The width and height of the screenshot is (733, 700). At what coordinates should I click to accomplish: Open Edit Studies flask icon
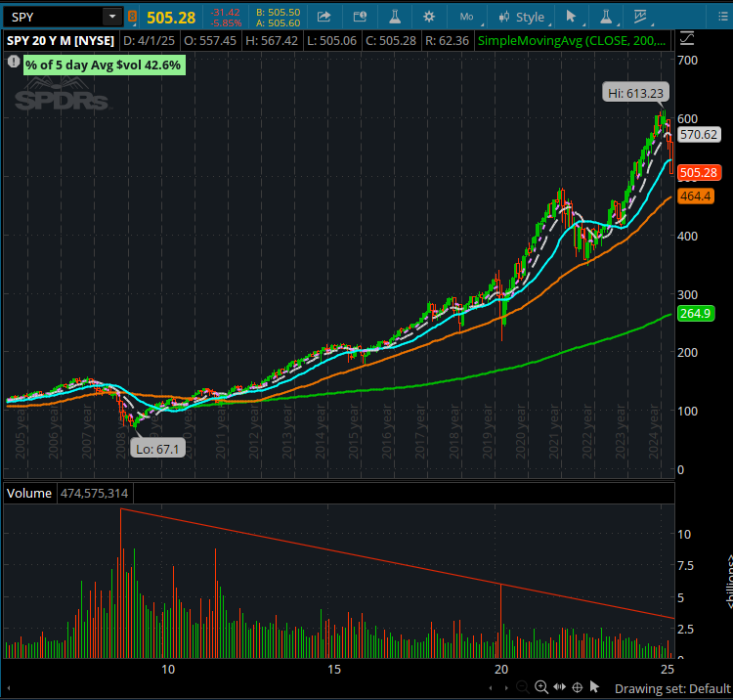(x=395, y=17)
